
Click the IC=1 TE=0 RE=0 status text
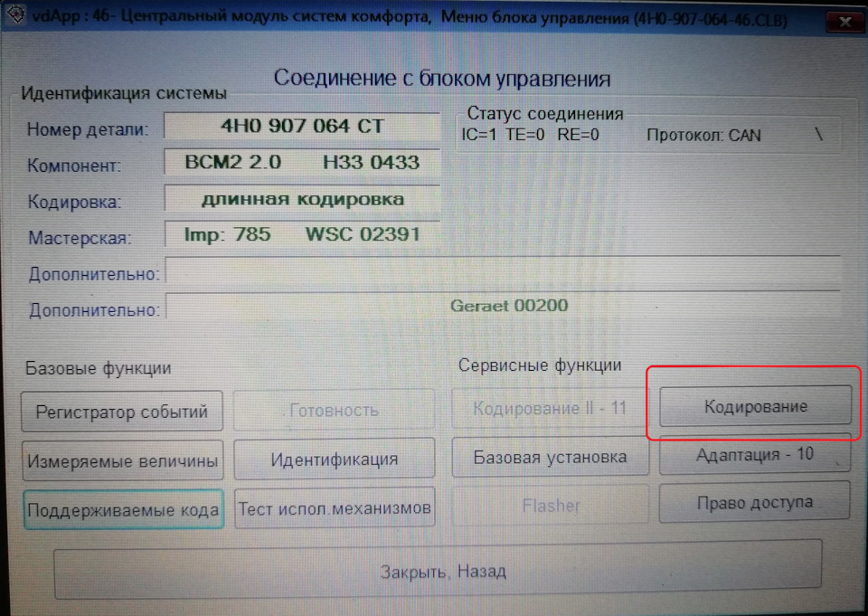click(531, 135)
